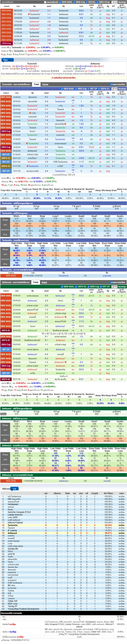The image size is (127, 644).
Task: Toggle แสดงรายละเอียด checkbox in มิดทิลแลนด์ section
Action: pos(111,283)
